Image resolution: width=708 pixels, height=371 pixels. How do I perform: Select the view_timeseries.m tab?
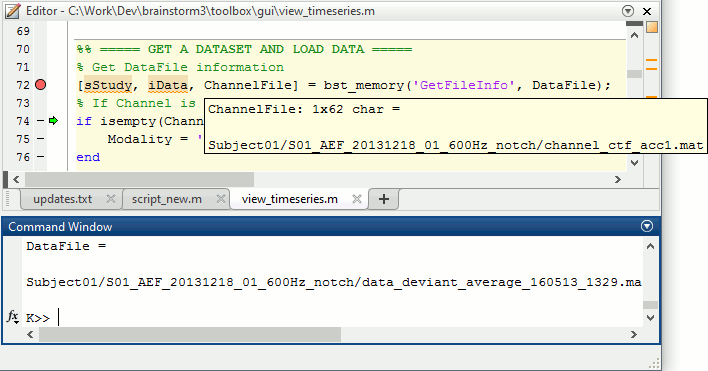pyautogui.click(x=289, y=199)
